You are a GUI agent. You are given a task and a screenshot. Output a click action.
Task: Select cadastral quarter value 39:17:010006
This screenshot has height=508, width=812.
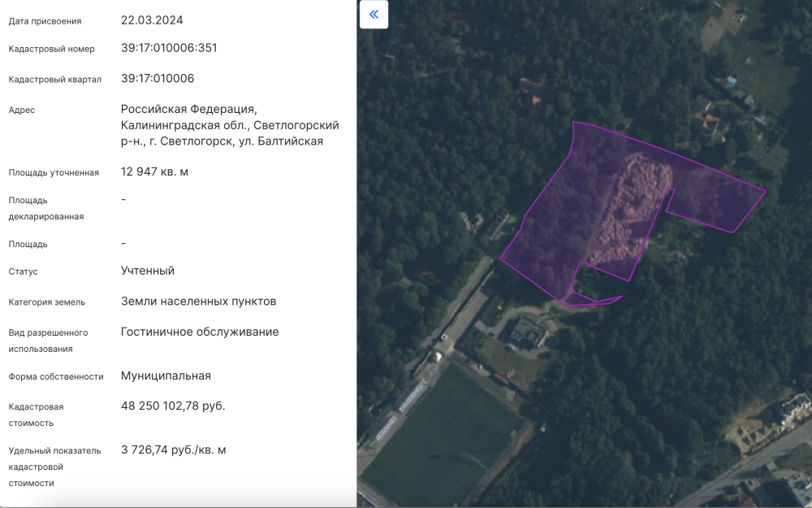pos(158,79)
